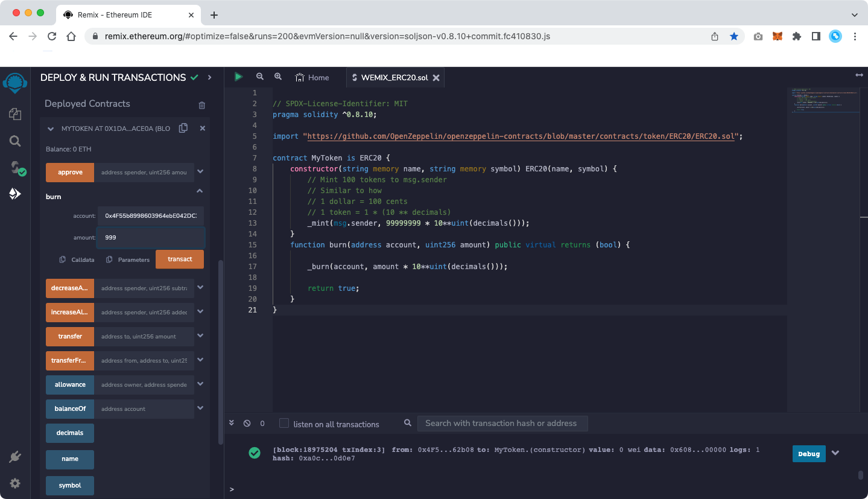Enable listen on all transactions checkbox
The height and width of the screenshot is (499, 868).
pos(284,424)
